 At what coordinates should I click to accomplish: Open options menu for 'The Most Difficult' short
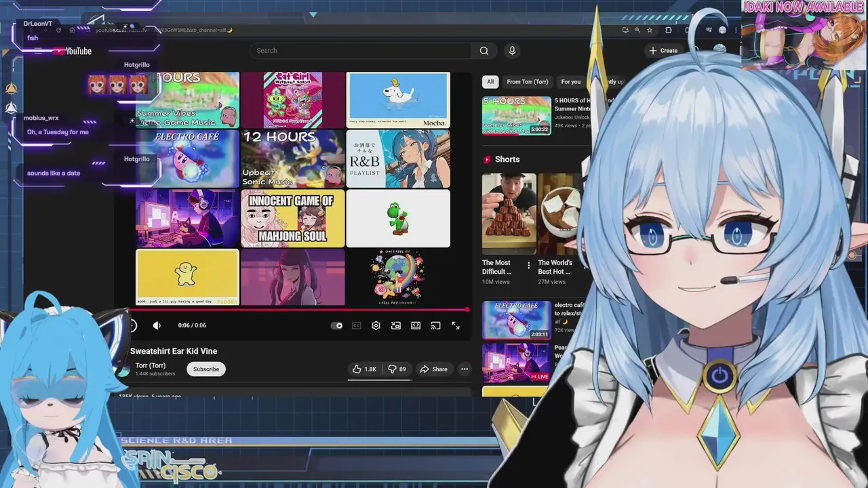coord(528,266)
